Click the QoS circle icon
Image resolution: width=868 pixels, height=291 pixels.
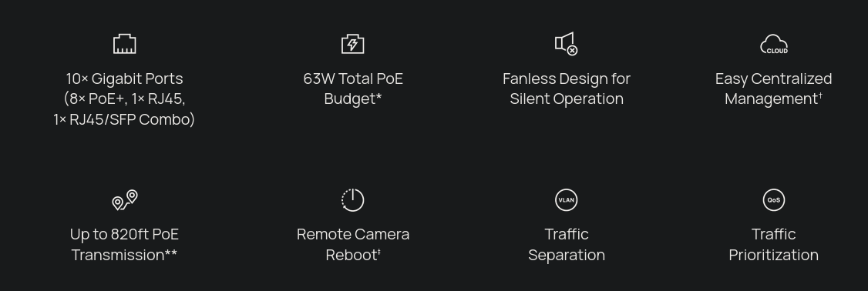774,199
